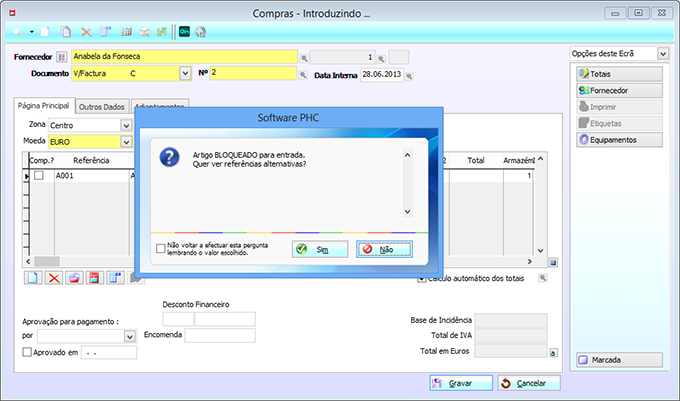Click the Etiquetas side button
This screenshot has width=680, height=401.
pyautogui.click(x=619, y=124)
